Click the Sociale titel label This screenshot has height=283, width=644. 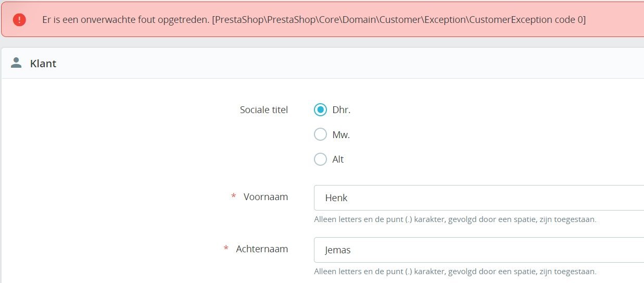point(263,109)
